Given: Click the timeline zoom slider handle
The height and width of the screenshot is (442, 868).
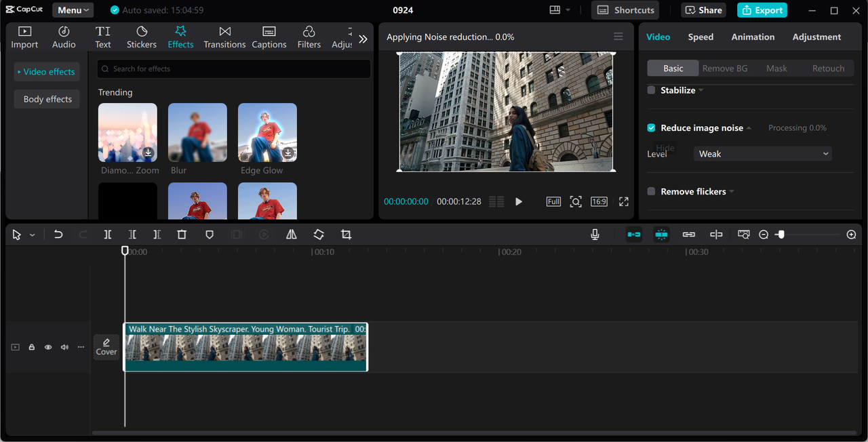Looking at the screenshot, I should coord(781,235).
